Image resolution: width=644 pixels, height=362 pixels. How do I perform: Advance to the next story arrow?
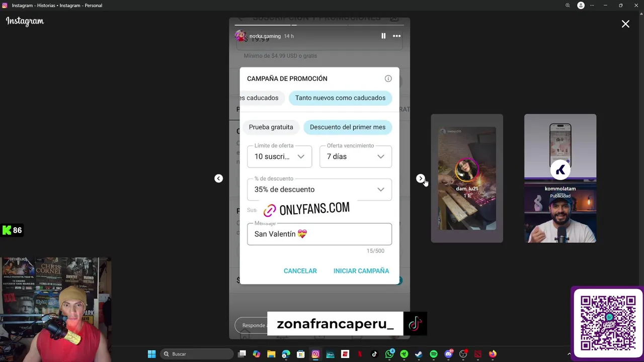421,178
